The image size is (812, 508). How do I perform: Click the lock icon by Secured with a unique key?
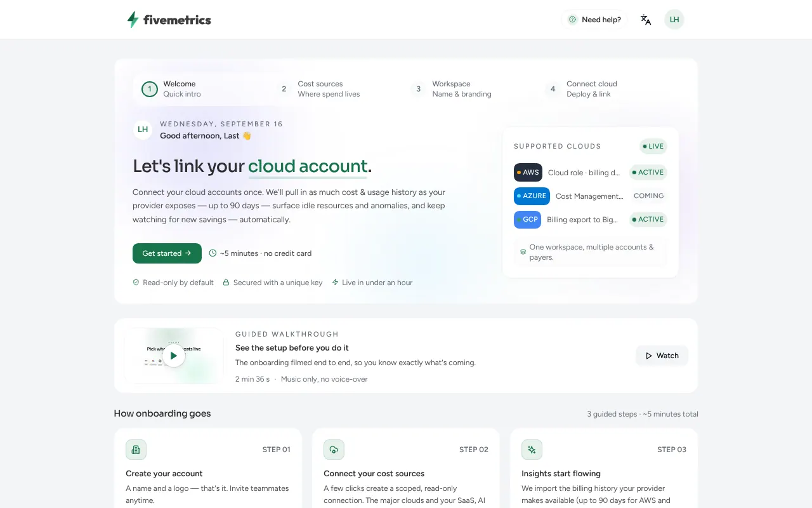point(226,283)
